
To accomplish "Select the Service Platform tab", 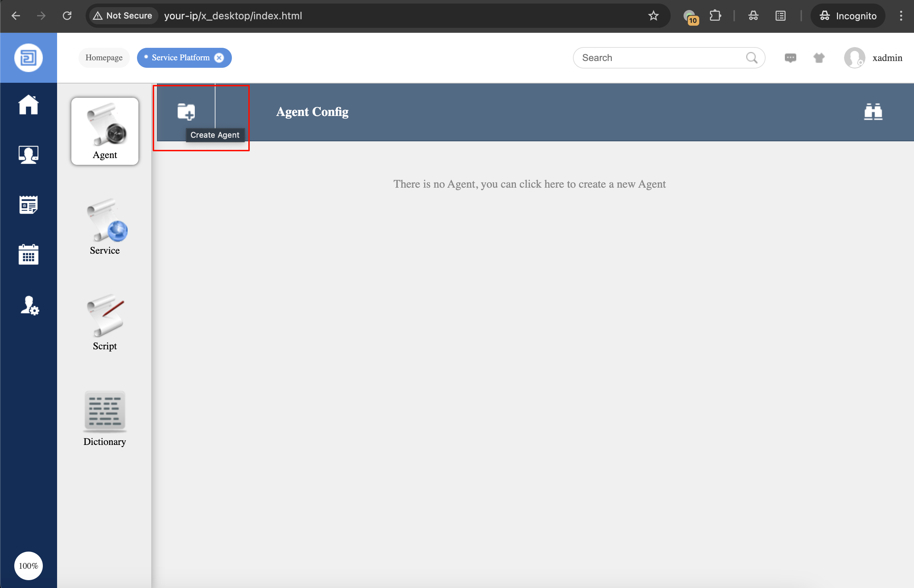I will point(180,58).
